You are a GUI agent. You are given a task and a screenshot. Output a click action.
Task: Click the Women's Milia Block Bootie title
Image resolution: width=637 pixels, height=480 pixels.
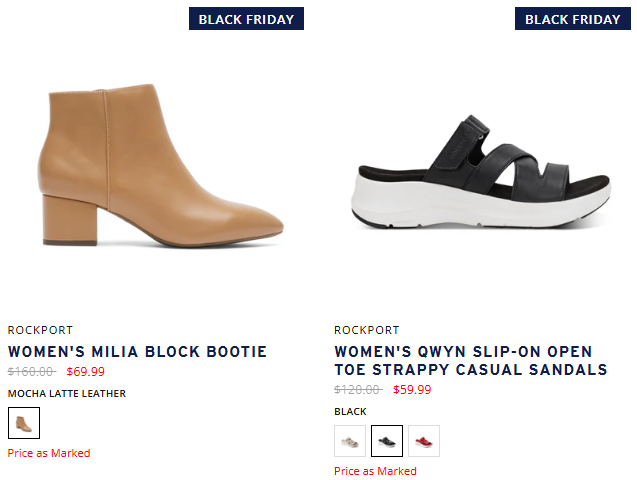pyautogui.click(x=137, y=352)
